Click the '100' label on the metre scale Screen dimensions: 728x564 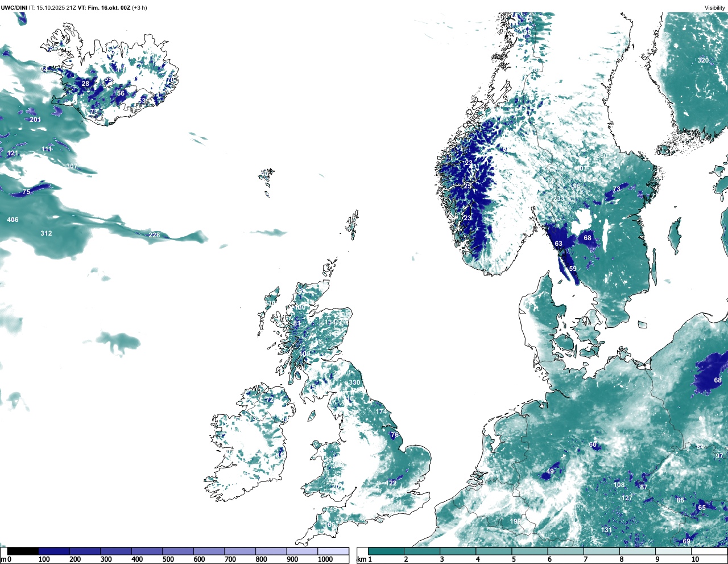pyautogui.click(x=44, y=559)
